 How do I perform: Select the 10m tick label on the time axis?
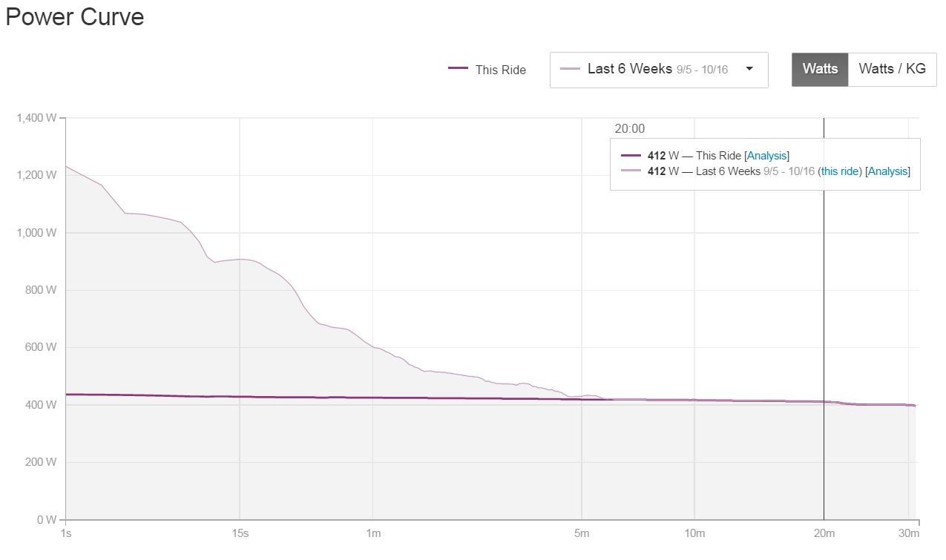694,534
